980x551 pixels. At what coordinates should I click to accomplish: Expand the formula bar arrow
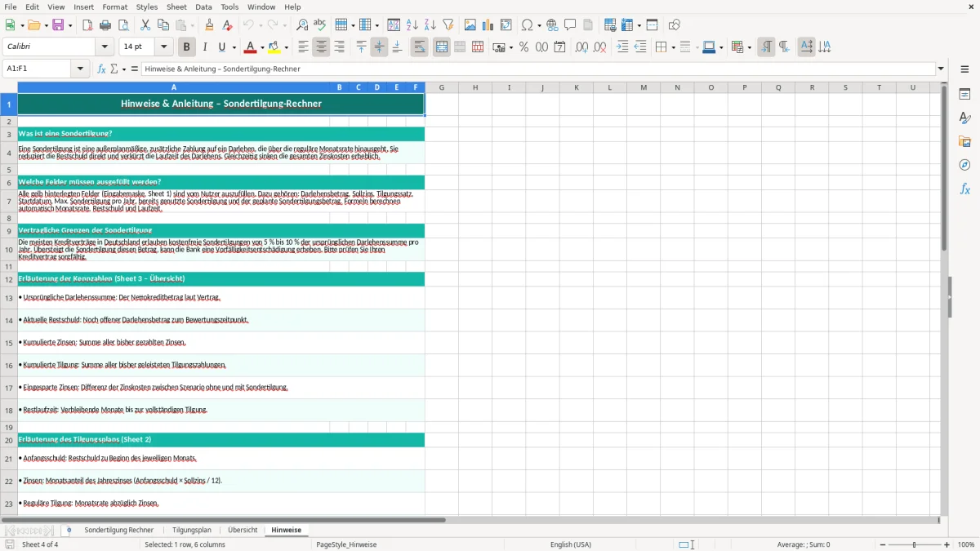click(941, 69)
